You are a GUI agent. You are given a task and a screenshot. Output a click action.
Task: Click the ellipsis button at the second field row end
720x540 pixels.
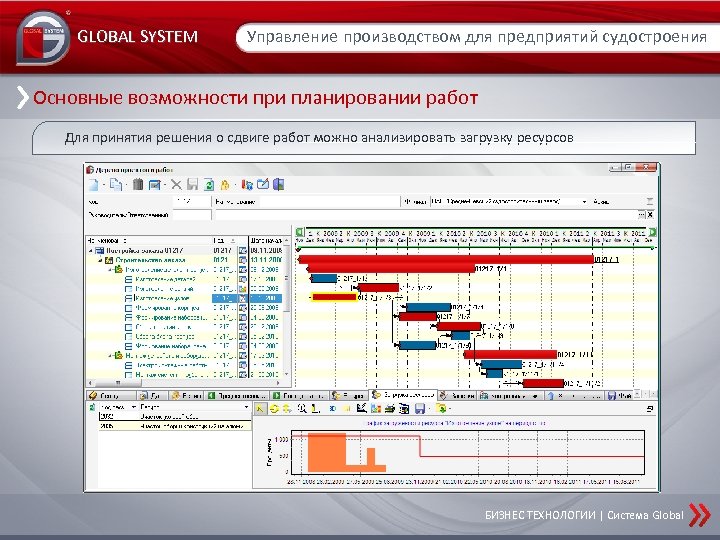pyautogui.click(x=641, y=214)
